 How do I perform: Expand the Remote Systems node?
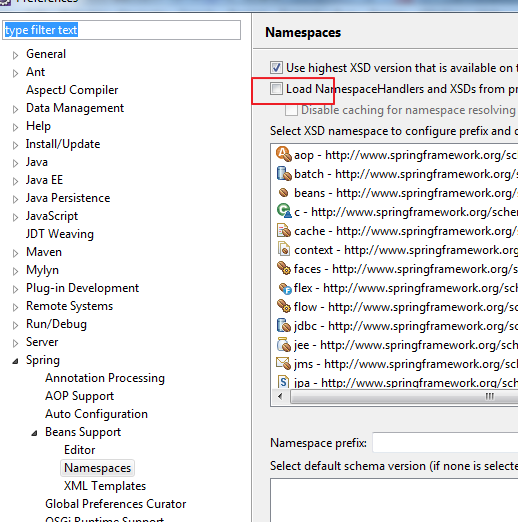[15, 307]
